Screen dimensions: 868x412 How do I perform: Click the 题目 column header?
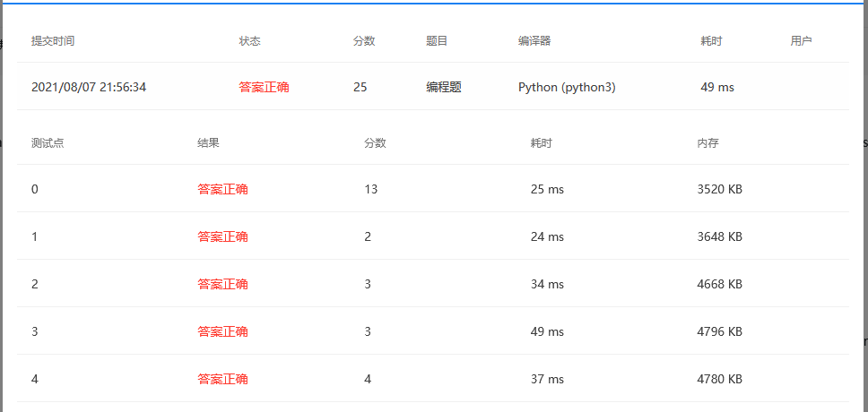[x=437, y=41]
